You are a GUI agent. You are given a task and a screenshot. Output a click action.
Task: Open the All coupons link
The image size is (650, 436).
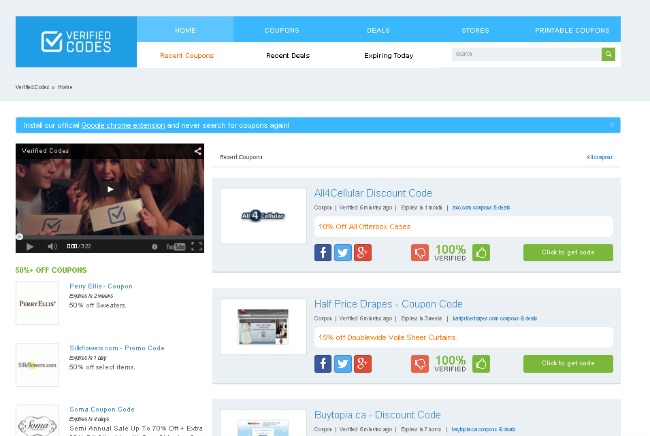599,157
